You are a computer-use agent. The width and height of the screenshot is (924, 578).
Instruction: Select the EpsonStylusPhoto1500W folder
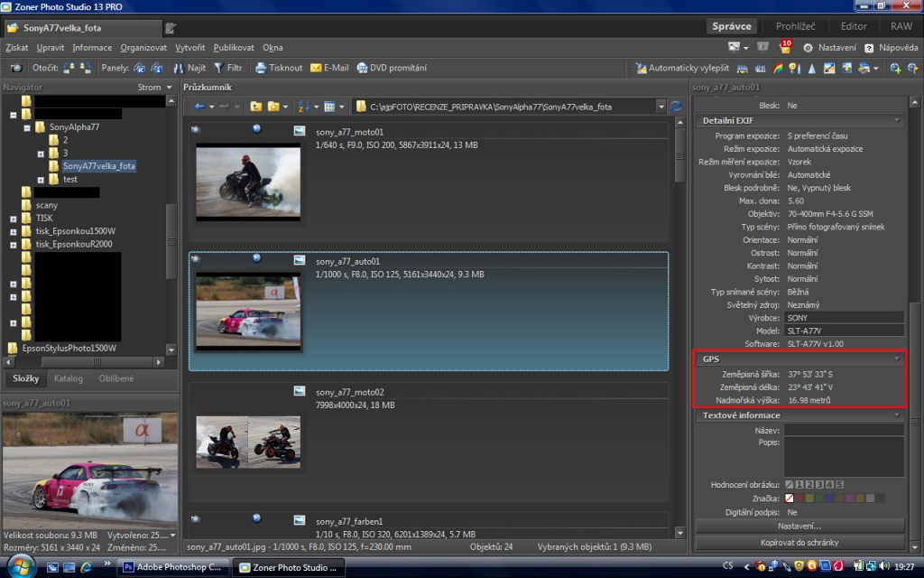click(69, 348)
